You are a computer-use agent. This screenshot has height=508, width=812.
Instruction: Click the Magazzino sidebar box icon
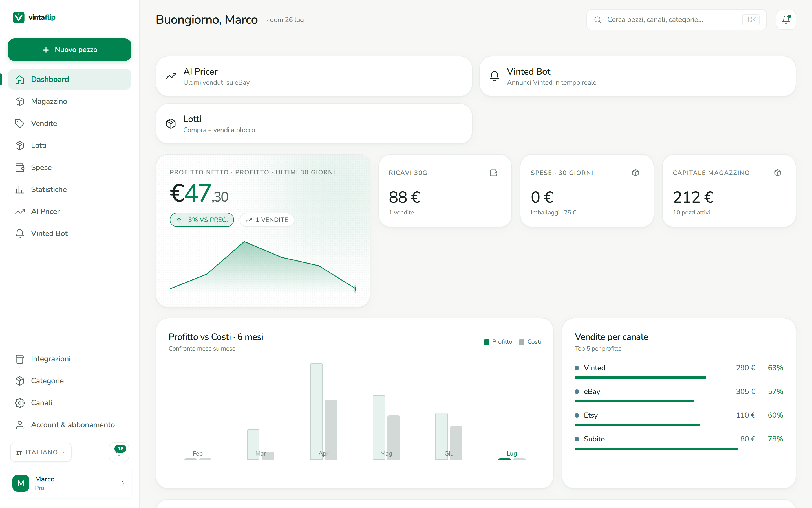(x=20, y=102)
